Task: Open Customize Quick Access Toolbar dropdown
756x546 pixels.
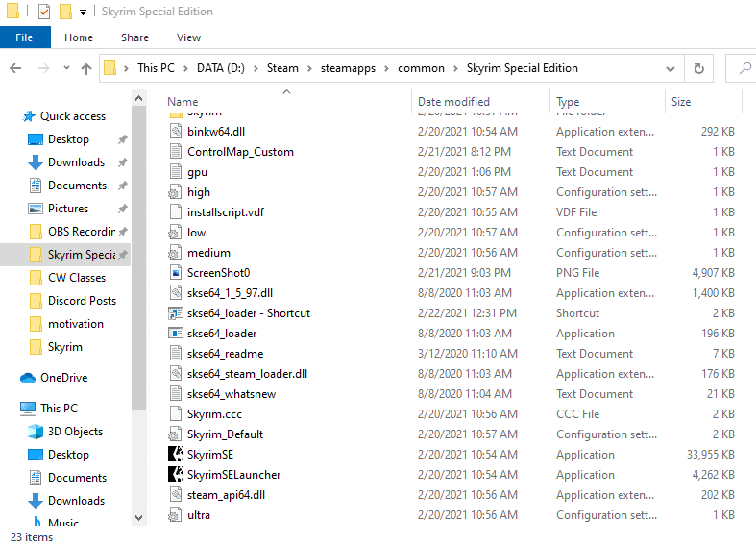Action: (x=83, y=12)
